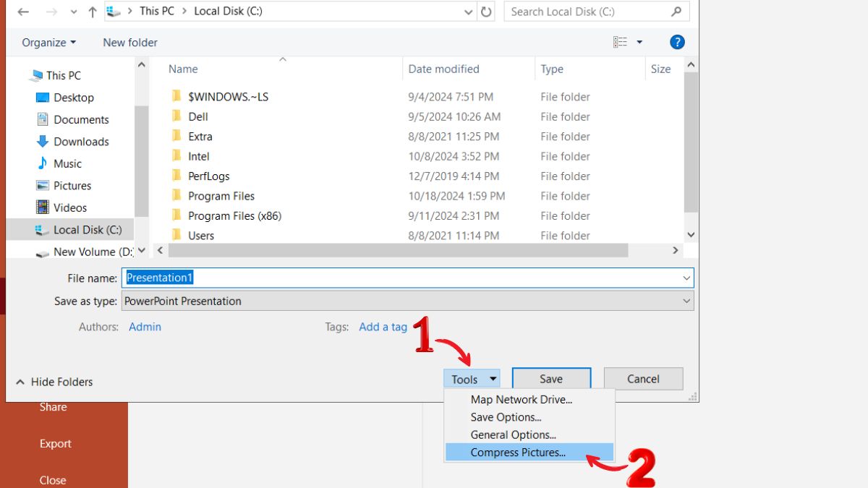Open Export in PowerPoint backstage menu

click(x=56, y=444)
